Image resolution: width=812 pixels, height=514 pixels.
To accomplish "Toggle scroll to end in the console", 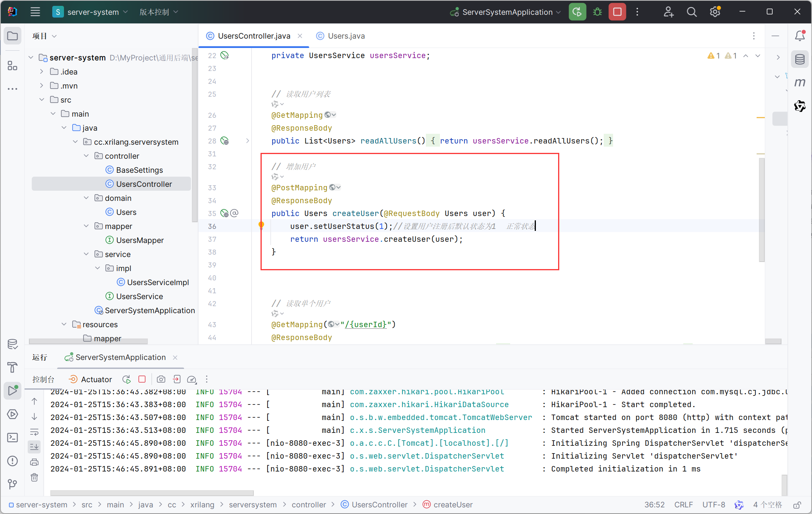I will pos(34,447).
